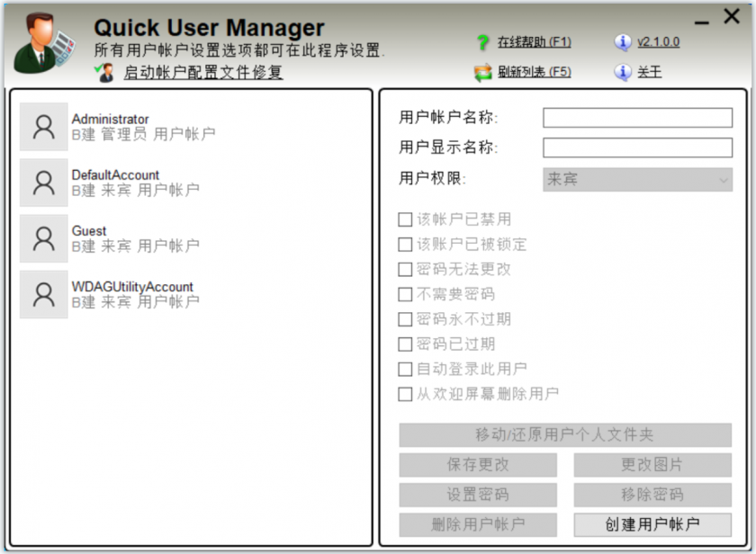Click inside the 用户帐户名称 input field

coord(637,116)
